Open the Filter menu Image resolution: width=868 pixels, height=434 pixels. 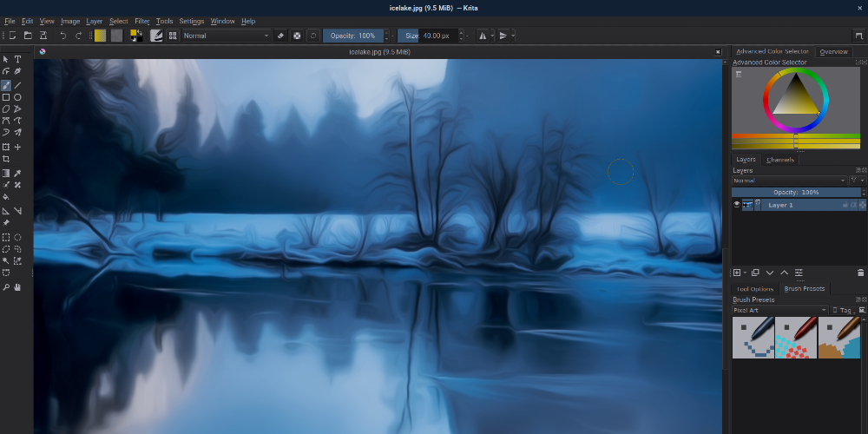141,21
